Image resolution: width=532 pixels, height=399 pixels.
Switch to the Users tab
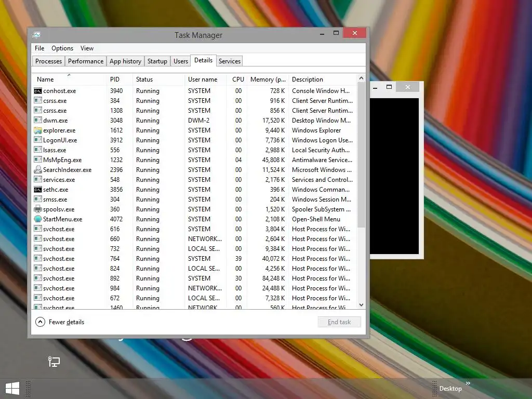180,61
